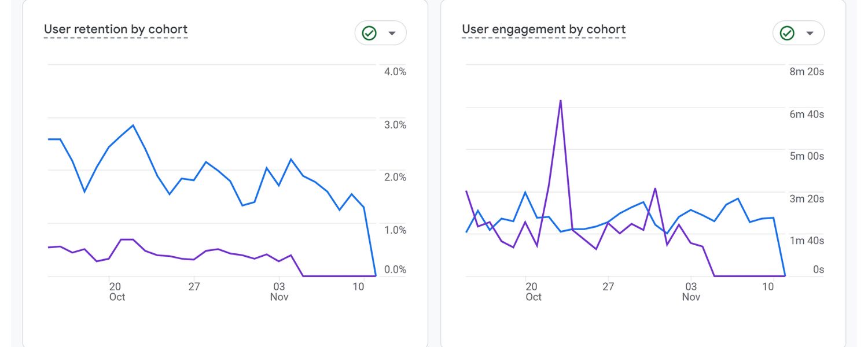
Task: Click the purple spike in engagement chart
Action: pyautogui.click(x=560, y=101)
